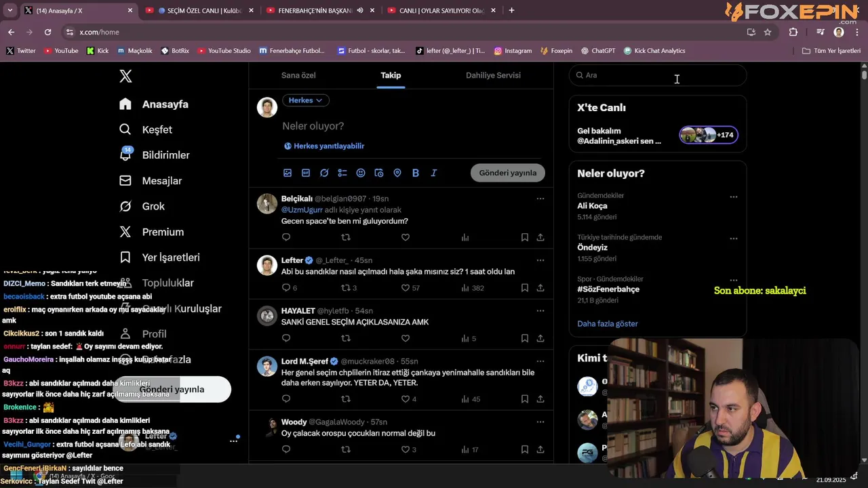Open the Kick Chat Analytics bookmark

[x=654, y=51]
